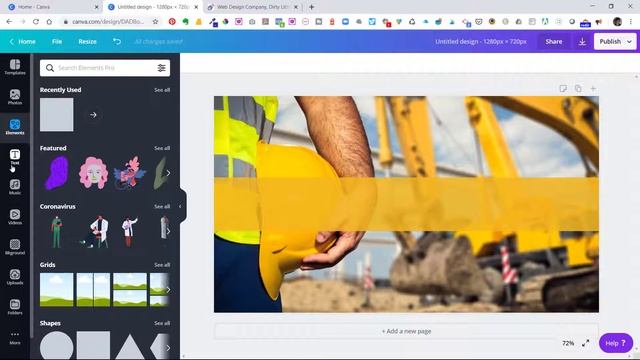Open the Photos sidebar panel
Screen dimensions: 640x360
pos(15,98)
